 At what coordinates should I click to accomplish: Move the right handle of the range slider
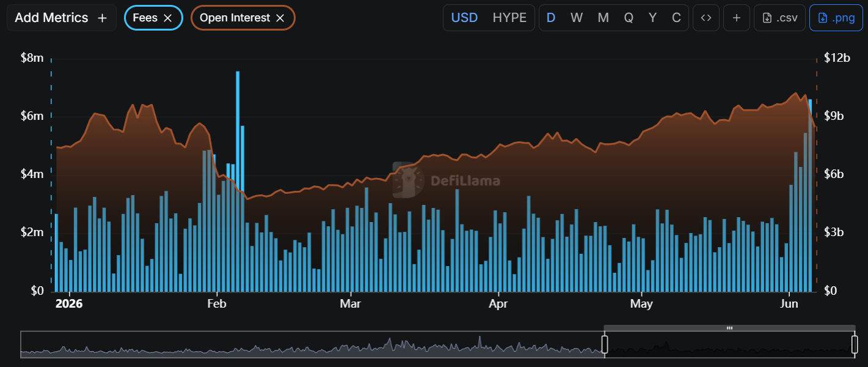[855, 344]
